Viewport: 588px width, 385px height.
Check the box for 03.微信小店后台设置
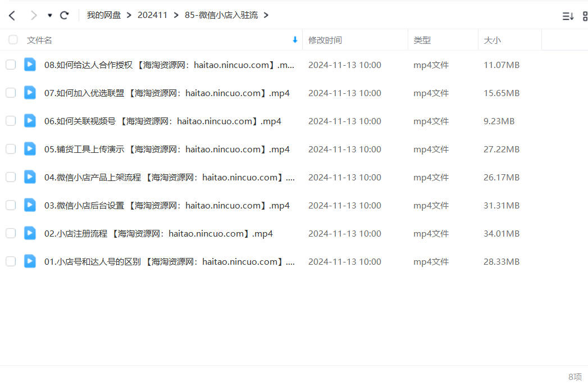click(11, 205)
